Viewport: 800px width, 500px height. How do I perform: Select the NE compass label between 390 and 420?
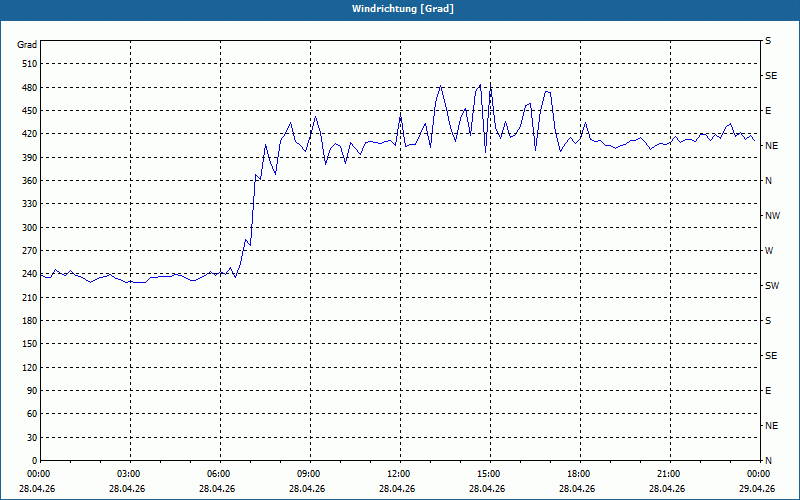pyautogui.click(x=771, y=146)
